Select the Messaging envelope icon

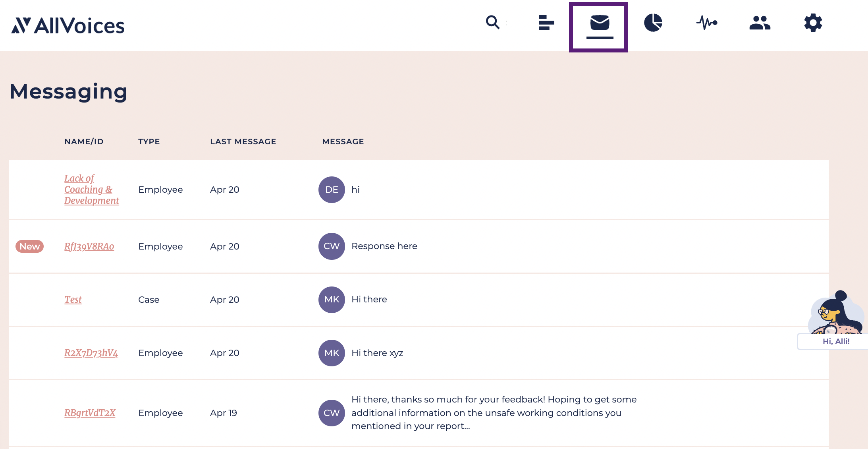pos(600,23)
